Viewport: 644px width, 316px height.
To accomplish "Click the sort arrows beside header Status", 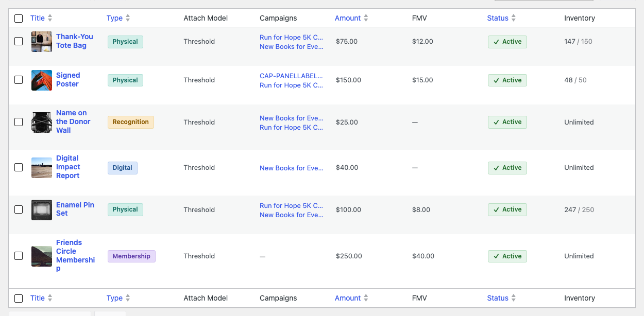I will [x=514, y=18].
